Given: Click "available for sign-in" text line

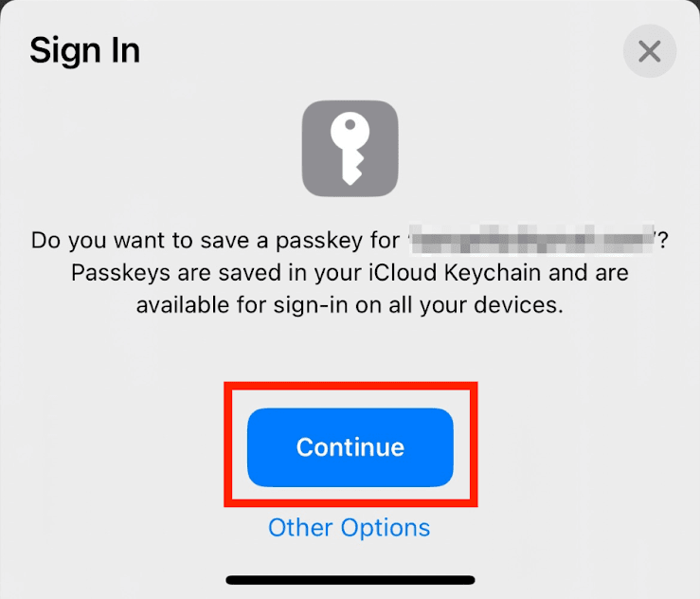Looking at the screenshot, I should (x=246, y=306).
